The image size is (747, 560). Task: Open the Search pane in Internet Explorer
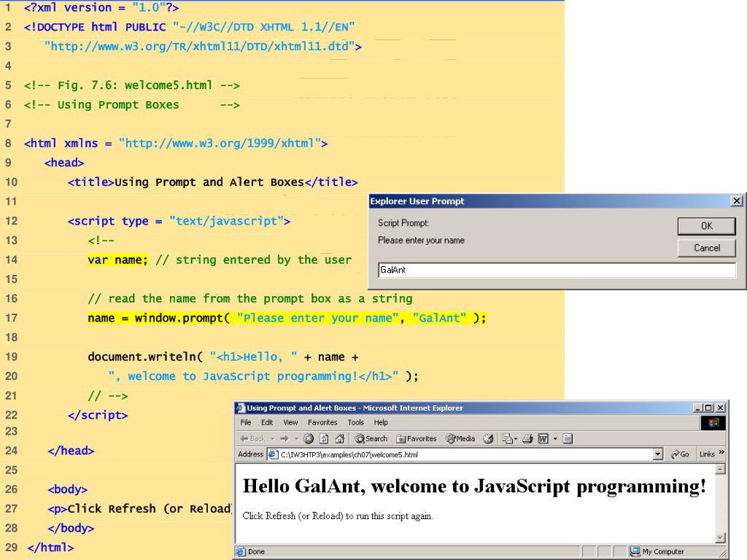pyautogui.click(x=371, y=438)
